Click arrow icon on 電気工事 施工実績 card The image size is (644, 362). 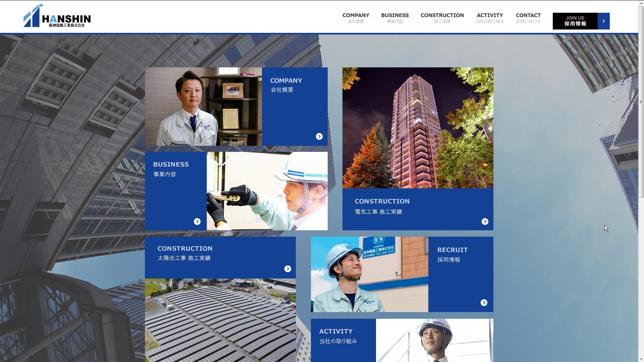[x=485, y=222]
